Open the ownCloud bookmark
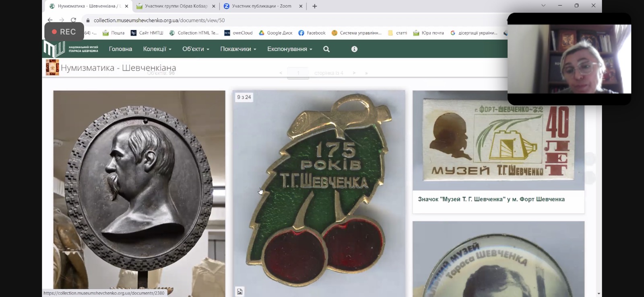 (238, 33)
